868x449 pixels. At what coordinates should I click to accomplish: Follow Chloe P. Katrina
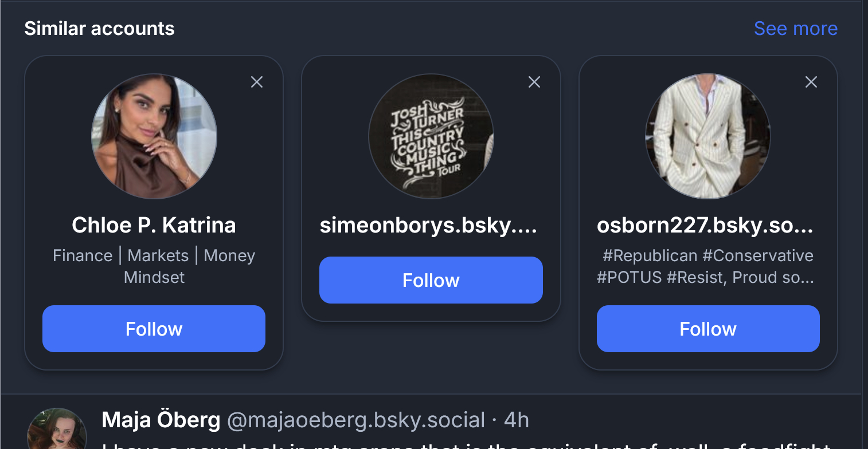tap(154, 329)
